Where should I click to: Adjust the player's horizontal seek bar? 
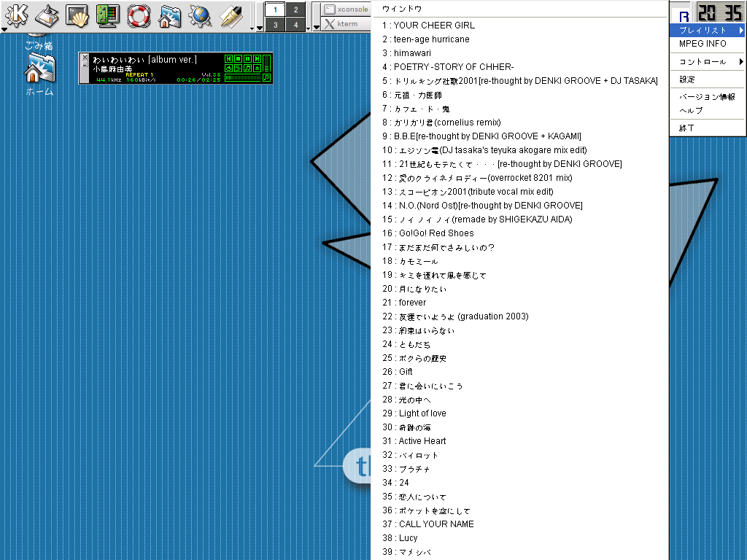[243, 77]
